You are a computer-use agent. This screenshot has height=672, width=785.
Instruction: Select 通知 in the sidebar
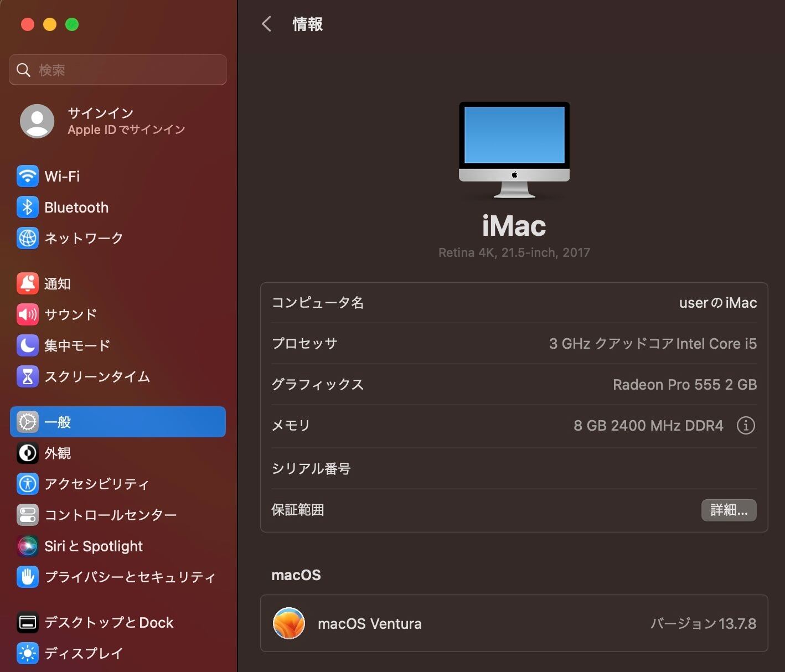(x=118, y=283)
